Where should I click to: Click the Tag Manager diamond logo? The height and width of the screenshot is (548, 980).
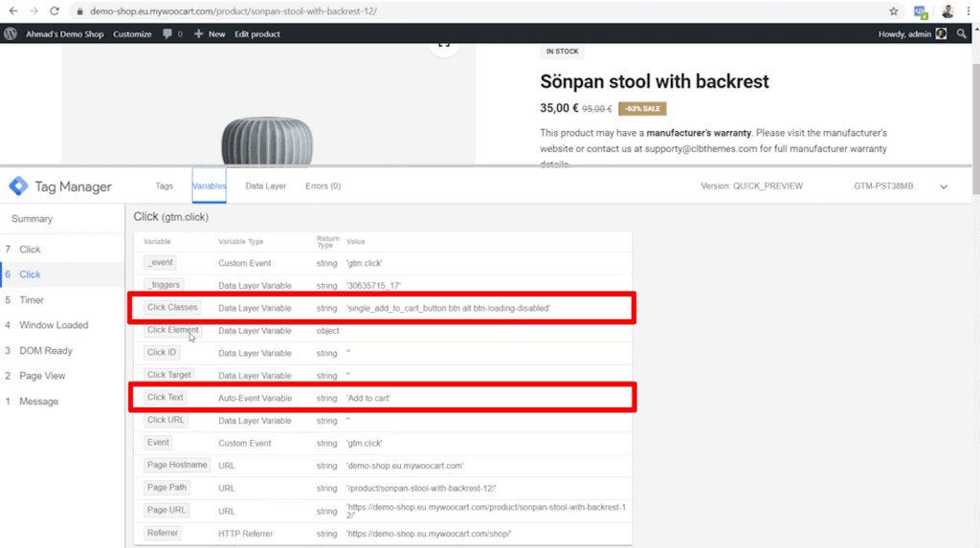click(18, 186)
